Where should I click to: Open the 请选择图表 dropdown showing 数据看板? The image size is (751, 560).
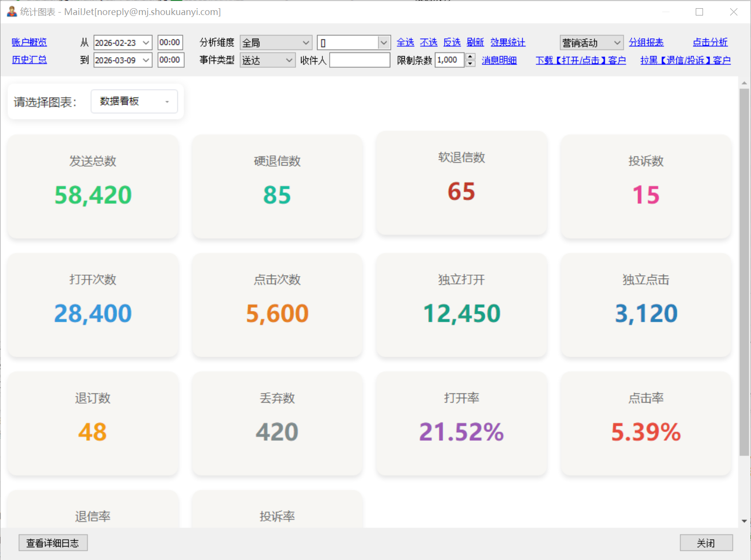[134, 102]
